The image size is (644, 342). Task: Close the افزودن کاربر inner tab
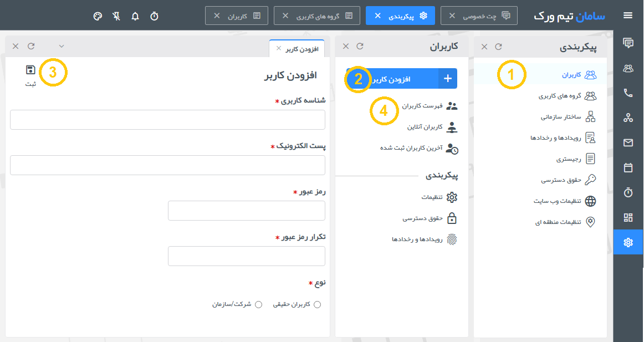(278, 48)
